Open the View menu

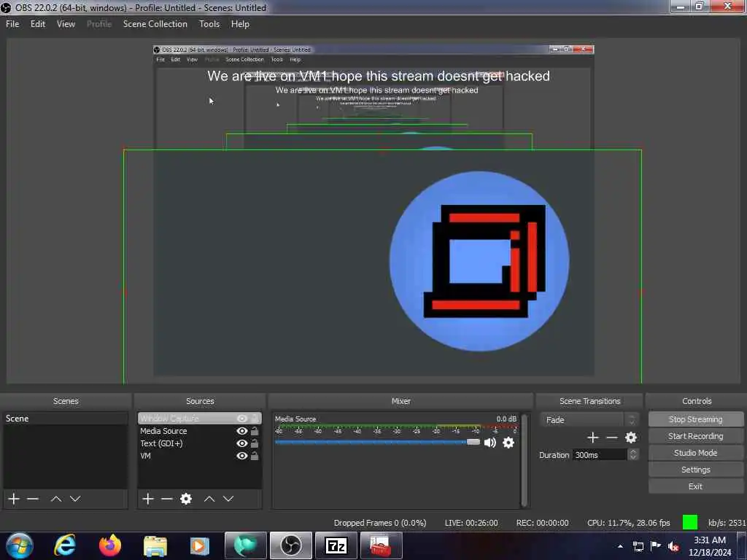pos(66,24)
